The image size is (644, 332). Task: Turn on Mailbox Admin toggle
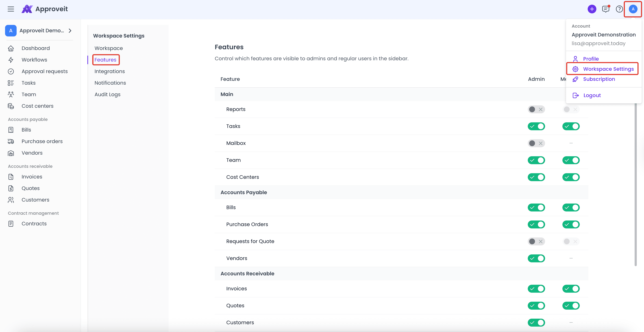click(x=536, y=143)
